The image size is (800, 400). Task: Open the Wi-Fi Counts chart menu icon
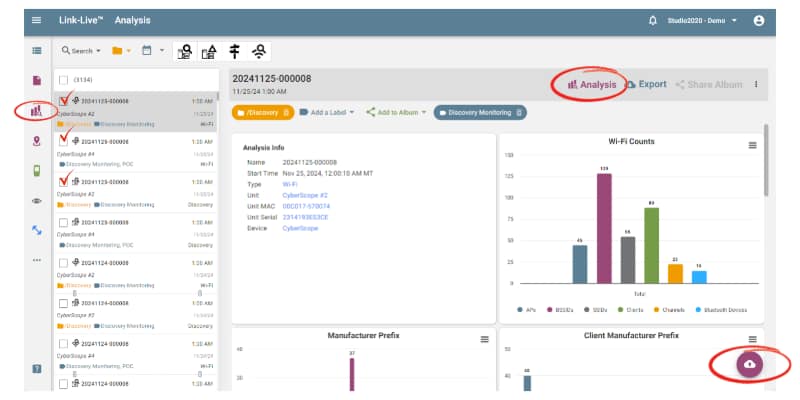pyautogui.click(x=752, y=146)
